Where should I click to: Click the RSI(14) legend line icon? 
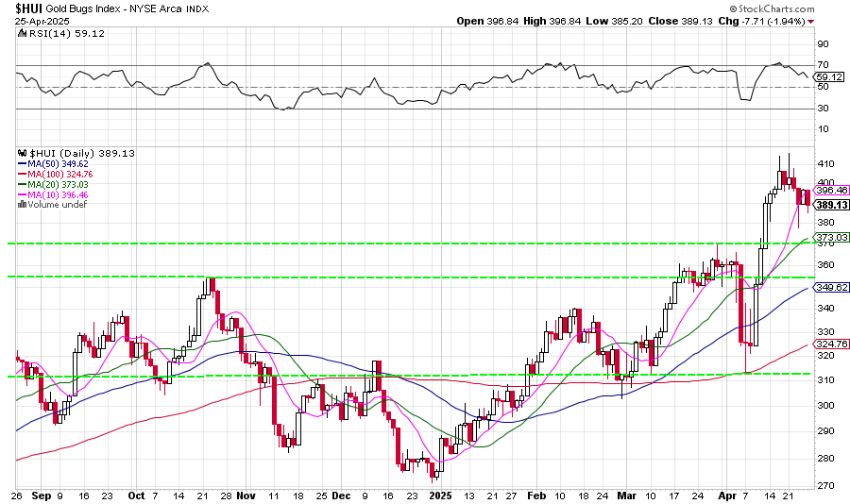pyautogui.click(x=21, y=33)
